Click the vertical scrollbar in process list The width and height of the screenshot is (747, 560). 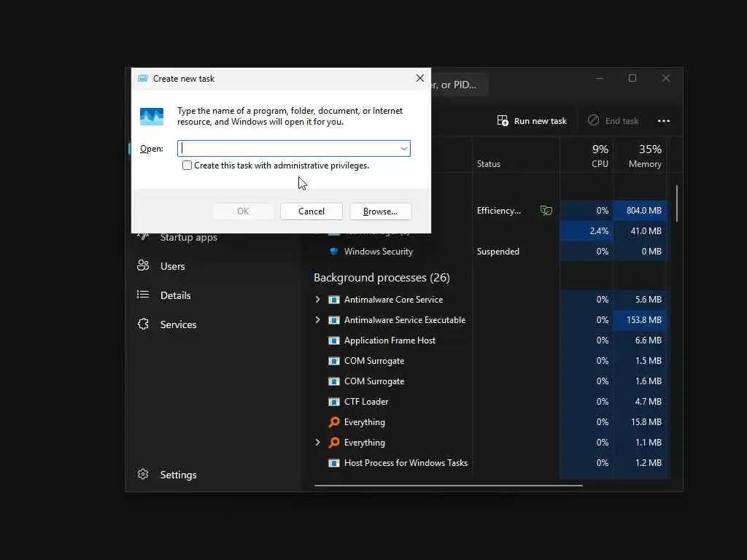[676, 203]
